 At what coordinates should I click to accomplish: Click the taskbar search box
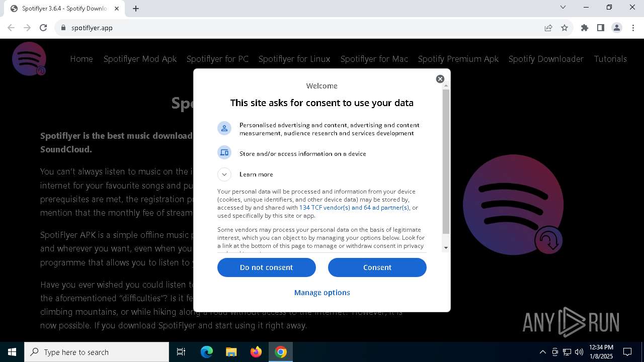[97, 352]
